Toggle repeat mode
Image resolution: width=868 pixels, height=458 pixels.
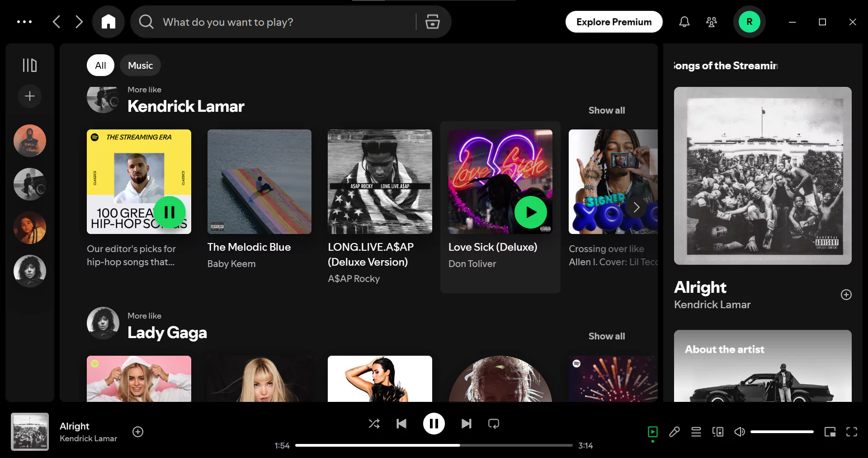[494, 424]
